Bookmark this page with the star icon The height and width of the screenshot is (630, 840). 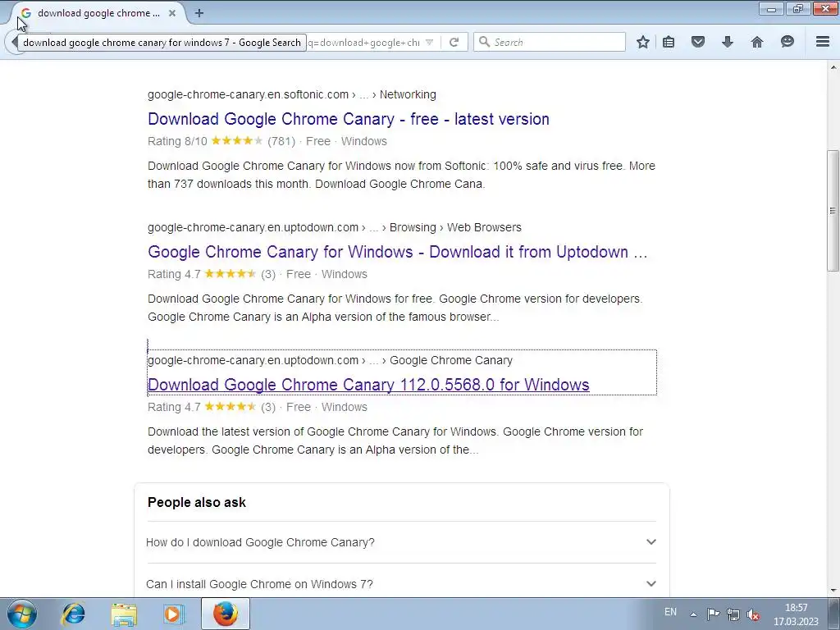[643, 42]
